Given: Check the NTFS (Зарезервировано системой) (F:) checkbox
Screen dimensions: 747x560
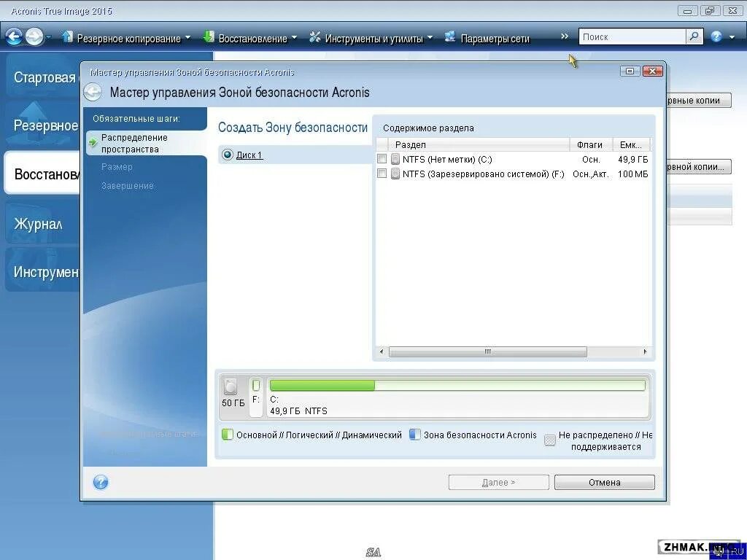Looking at the screenshot, I should tap(382, 174).
